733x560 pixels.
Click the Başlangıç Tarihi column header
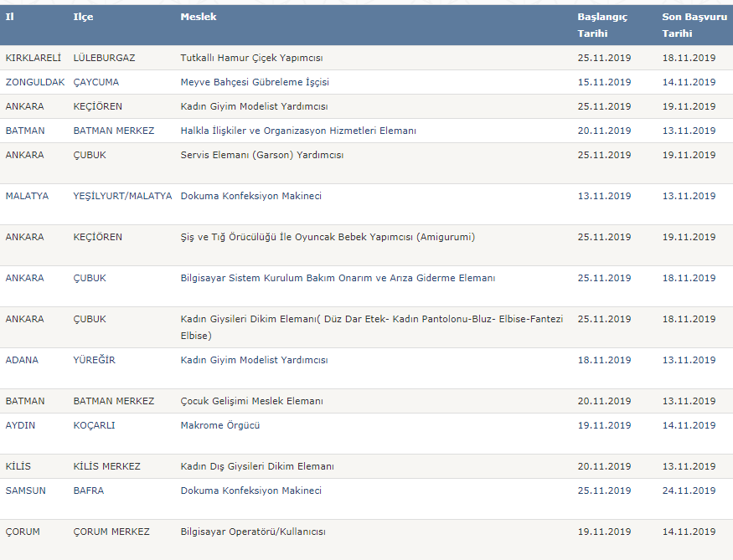tap(602, 25)
